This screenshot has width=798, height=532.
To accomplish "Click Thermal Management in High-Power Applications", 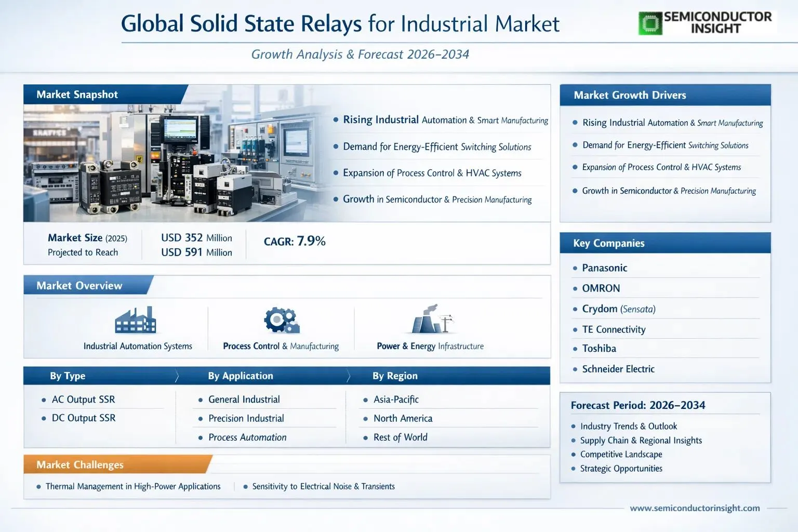I will point(133,486).
